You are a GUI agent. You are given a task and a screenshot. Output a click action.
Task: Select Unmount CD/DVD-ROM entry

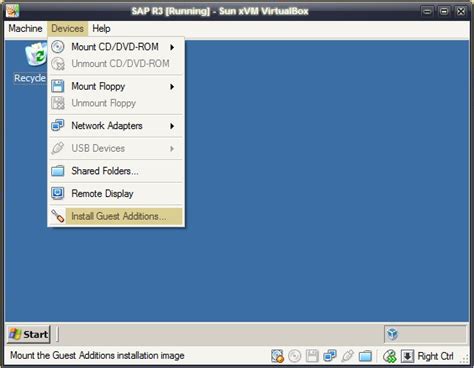coord(116,63)
